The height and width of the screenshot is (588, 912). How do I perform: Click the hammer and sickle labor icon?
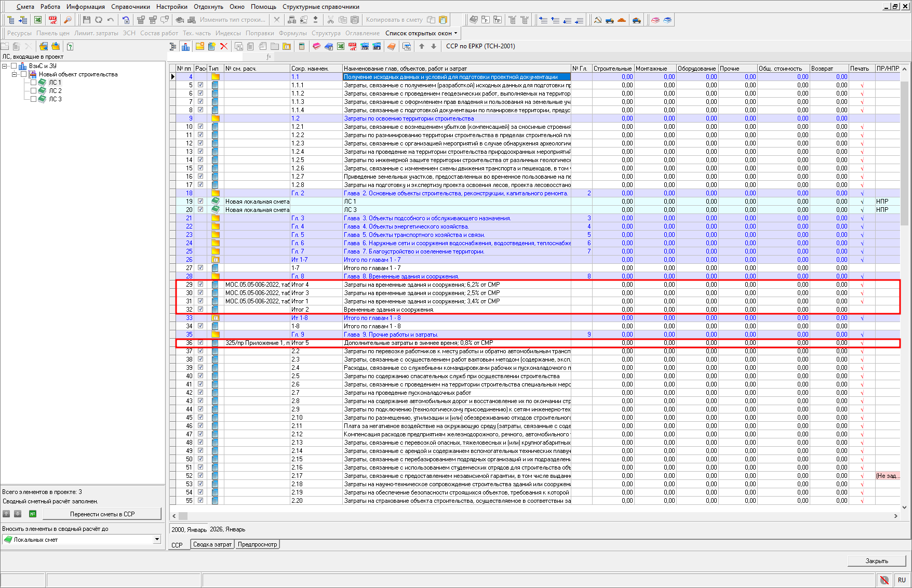(598, 20)
